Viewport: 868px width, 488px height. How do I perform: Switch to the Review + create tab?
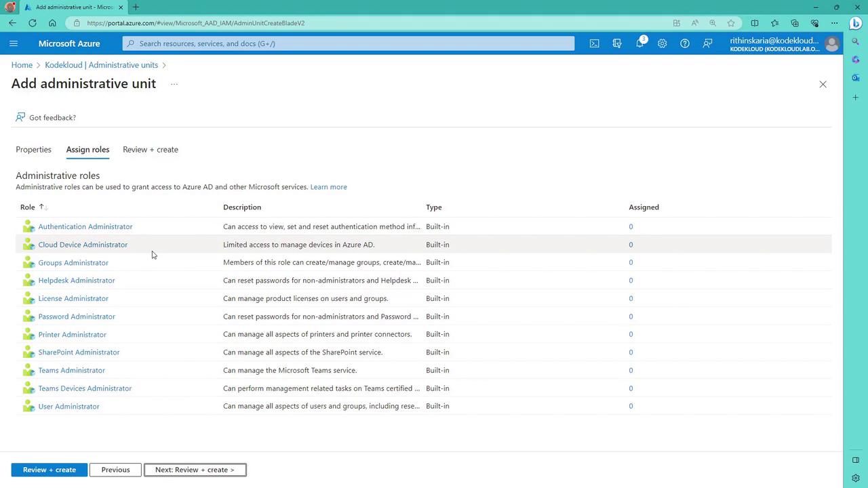151,150
